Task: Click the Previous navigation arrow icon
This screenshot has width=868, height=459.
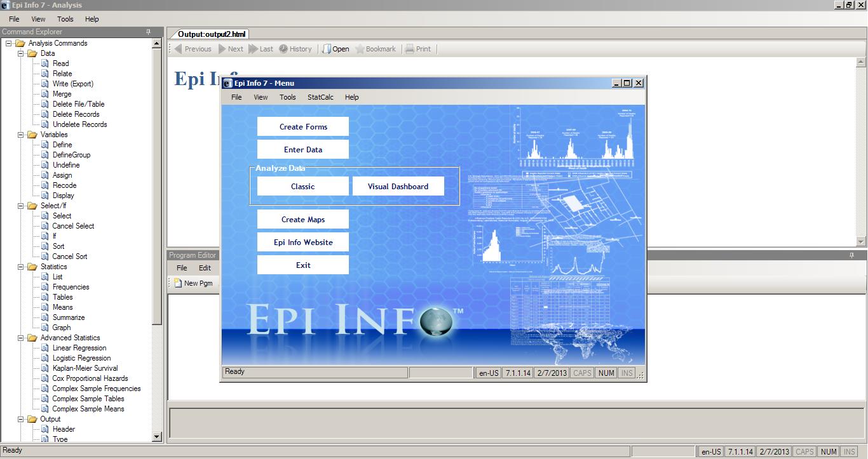Action: [178, 49]
